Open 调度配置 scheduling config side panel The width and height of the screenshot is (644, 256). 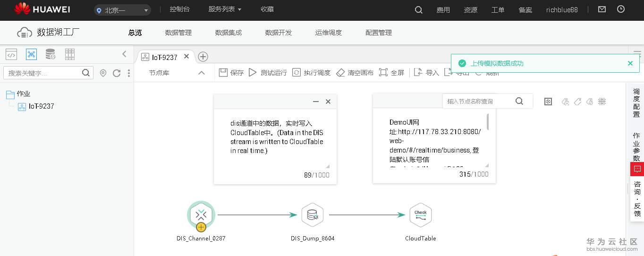pyautogui.click(x=636, y=103)
